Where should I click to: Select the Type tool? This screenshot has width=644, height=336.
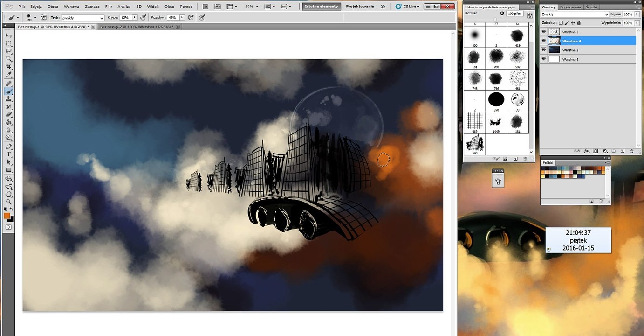[x=8, y=154]
